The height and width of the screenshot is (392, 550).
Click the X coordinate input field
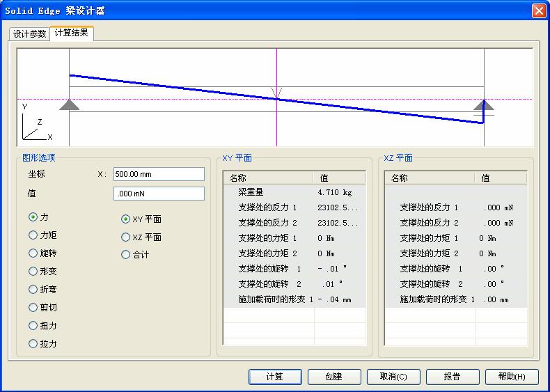click(x=159, y=174)
